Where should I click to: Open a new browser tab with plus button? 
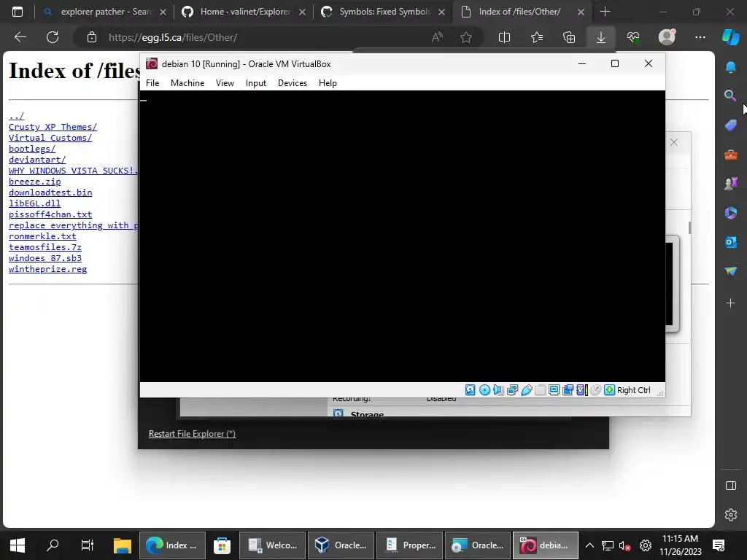tap(605, 12)
